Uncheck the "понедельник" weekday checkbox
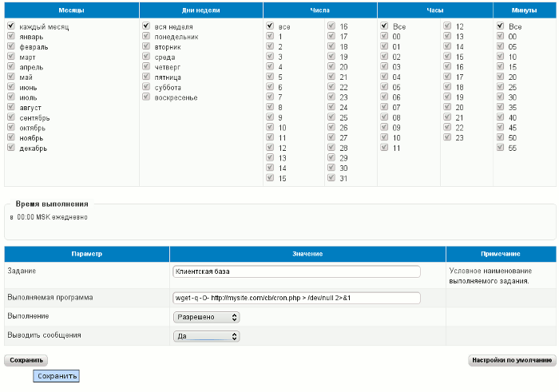This screenshot has height=392, width=559. pyautogui.click(x=147, y=37)
